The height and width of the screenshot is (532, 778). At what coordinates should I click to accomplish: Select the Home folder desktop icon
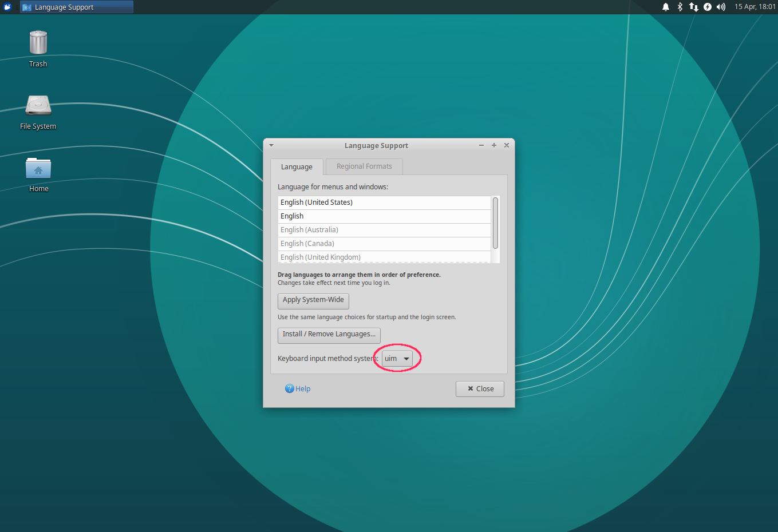click(x=38, y=174)
